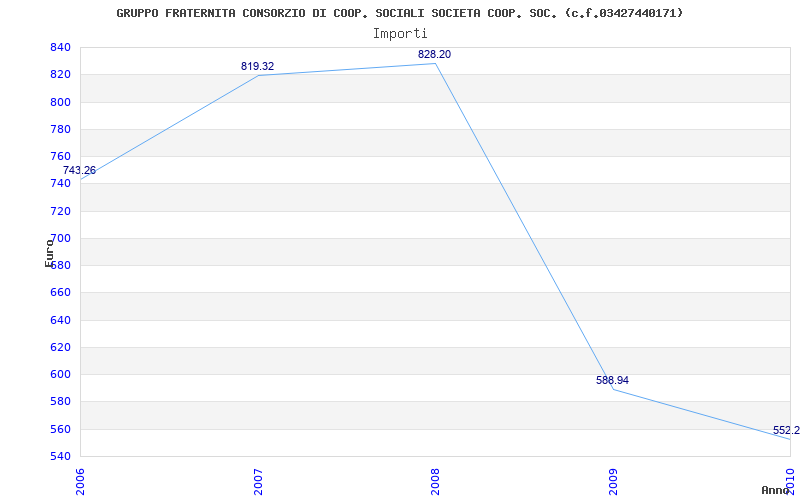Click the 840 y-axis value
800x500 pixels.
pos(60,47)
